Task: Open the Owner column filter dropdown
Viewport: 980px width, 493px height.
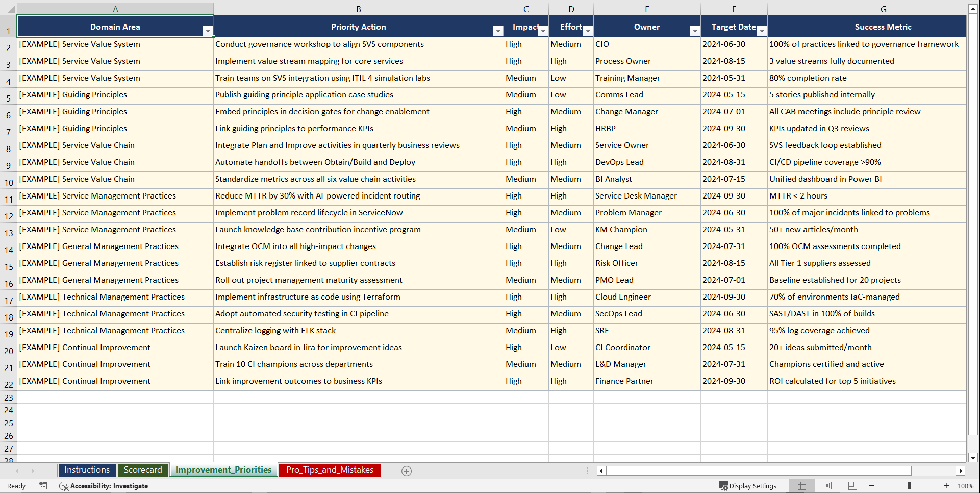Action: coord(695,31)
